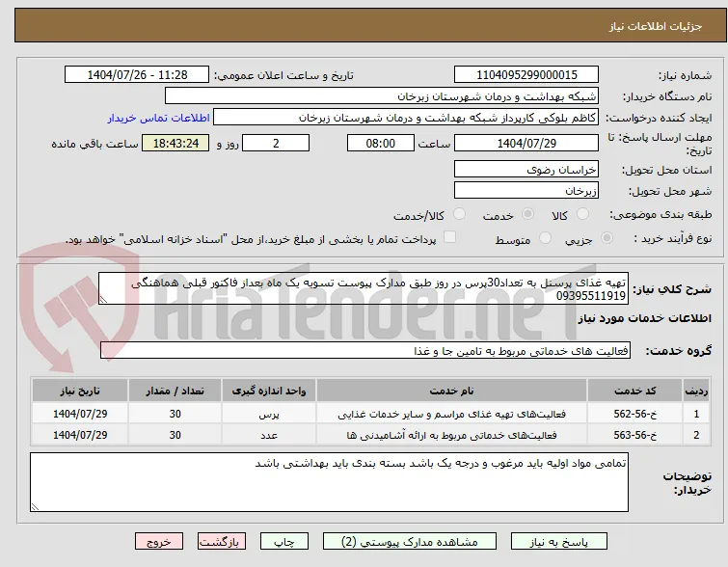Click need date 1404/07/29 in row 1

[x=80, y=414]
